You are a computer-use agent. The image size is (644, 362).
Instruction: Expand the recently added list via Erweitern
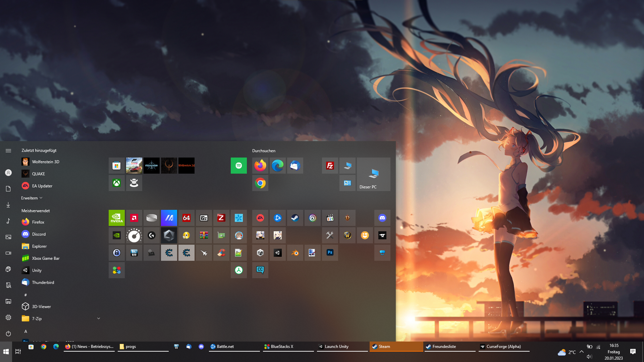[x=32, y=198]
